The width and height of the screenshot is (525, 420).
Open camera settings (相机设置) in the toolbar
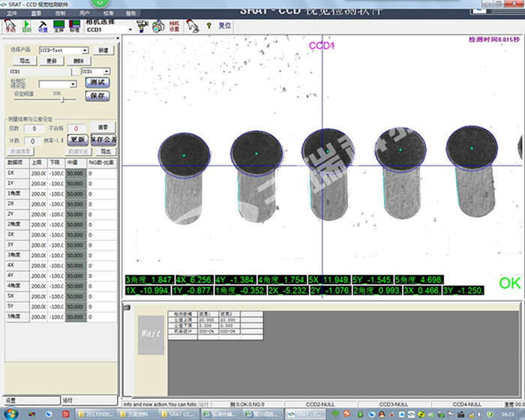(x=174, y=26)
